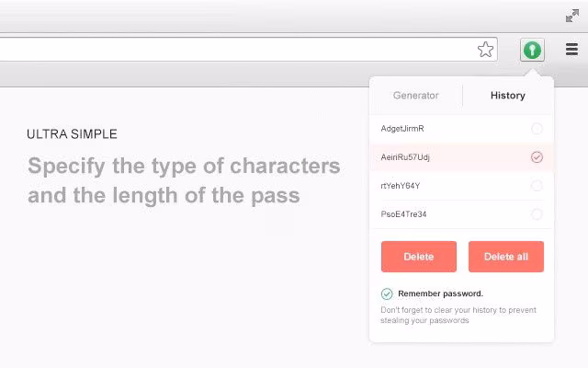
Task: Click the AdgetJirmR password entry text
Action: 402,129
